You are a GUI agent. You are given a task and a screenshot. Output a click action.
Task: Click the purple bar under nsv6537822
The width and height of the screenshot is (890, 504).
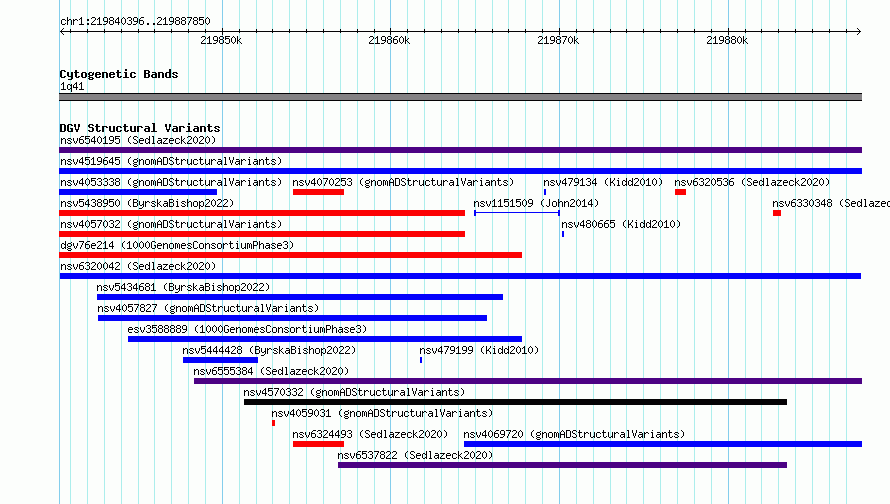tap(562, 465)
